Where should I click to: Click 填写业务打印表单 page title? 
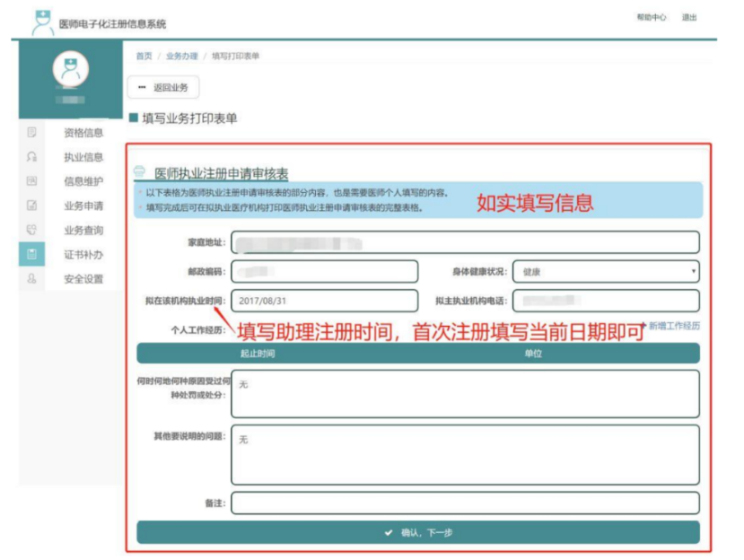coord(189,118)
